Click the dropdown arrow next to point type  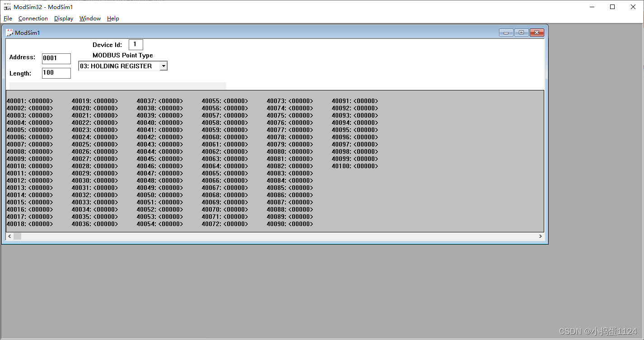click(x=163, y=66)
